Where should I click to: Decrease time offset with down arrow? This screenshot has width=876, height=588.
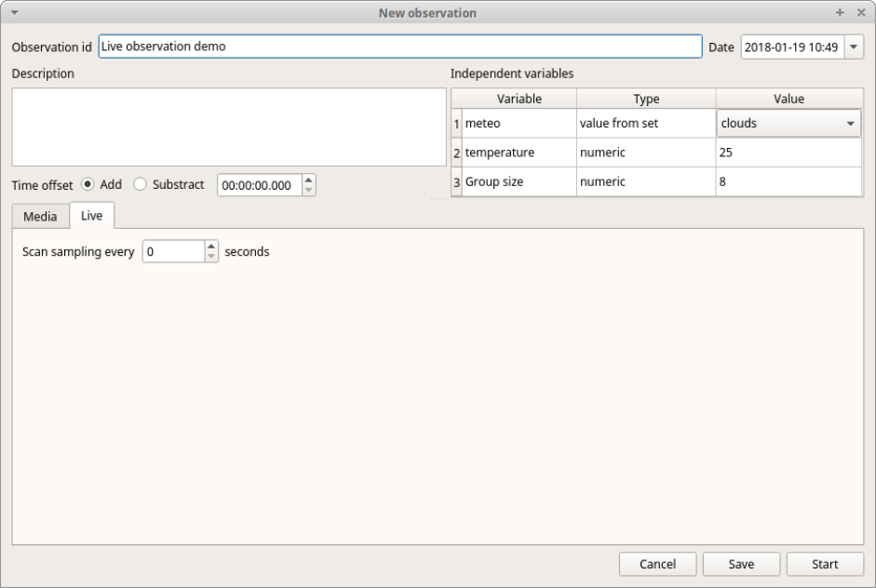pyautogui.click(x=308, y=191)
